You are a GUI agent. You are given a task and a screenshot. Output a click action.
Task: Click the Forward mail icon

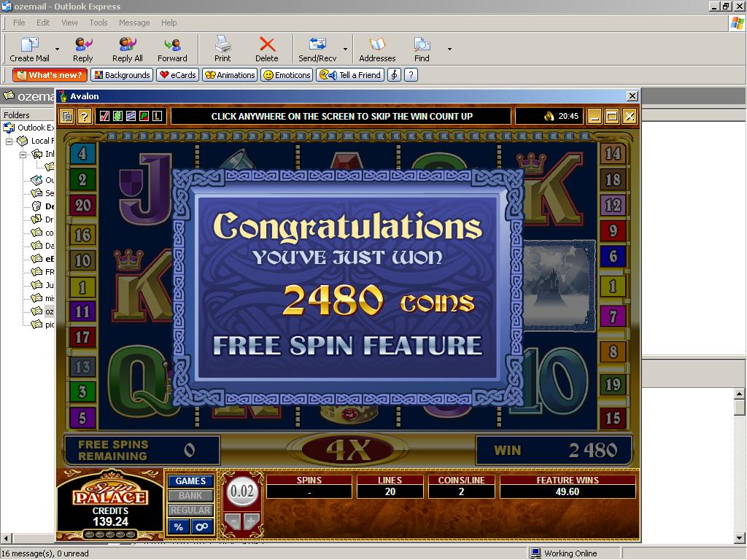[172, 49]
